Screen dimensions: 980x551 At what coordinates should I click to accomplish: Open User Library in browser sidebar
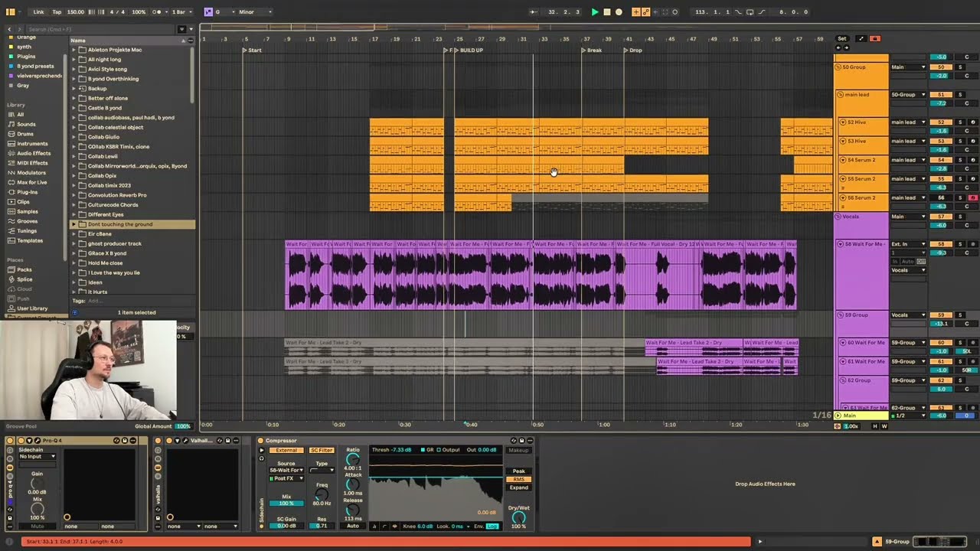tap(32, 308)
